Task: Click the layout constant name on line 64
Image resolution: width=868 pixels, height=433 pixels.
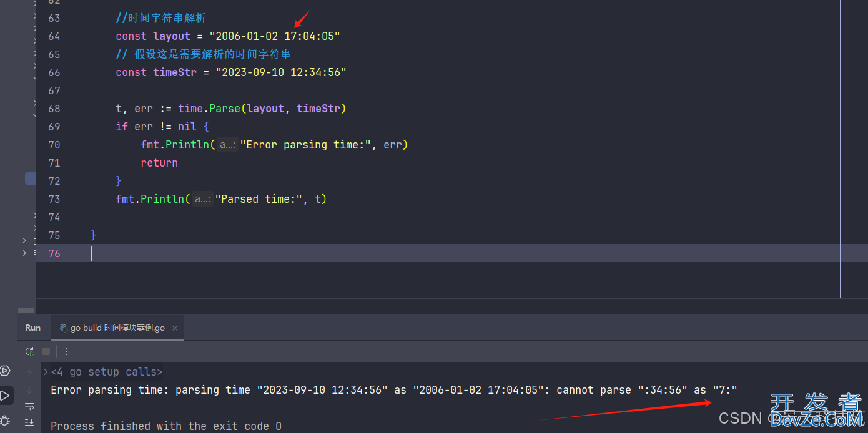Action: [x=172, y=36]
